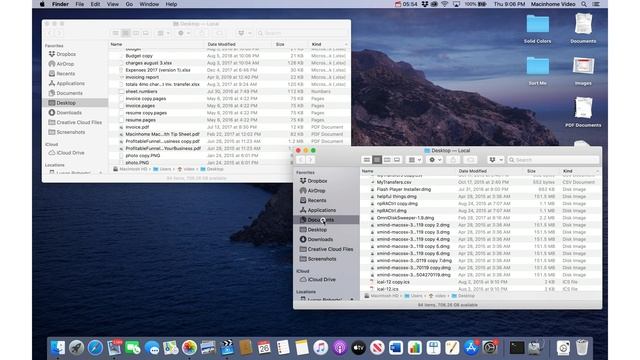
Task: Open iCloud Drive in back window sidebar
Action: coord(70,153)
